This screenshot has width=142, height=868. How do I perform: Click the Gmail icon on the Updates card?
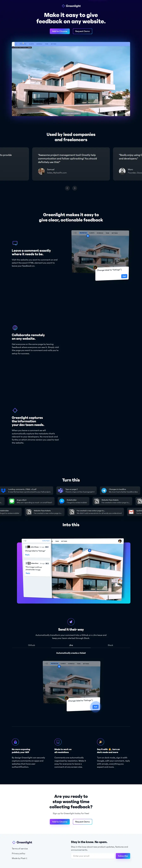131,512
